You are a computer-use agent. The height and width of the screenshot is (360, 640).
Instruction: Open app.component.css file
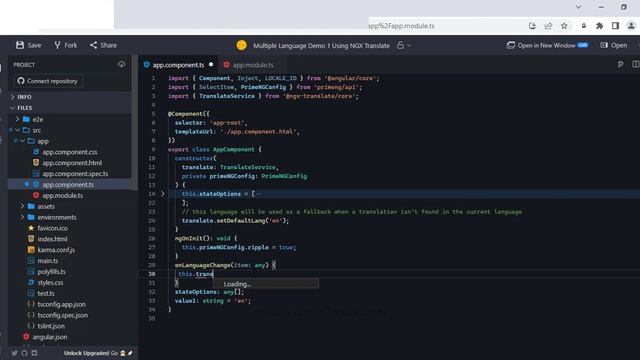[70, 152]
